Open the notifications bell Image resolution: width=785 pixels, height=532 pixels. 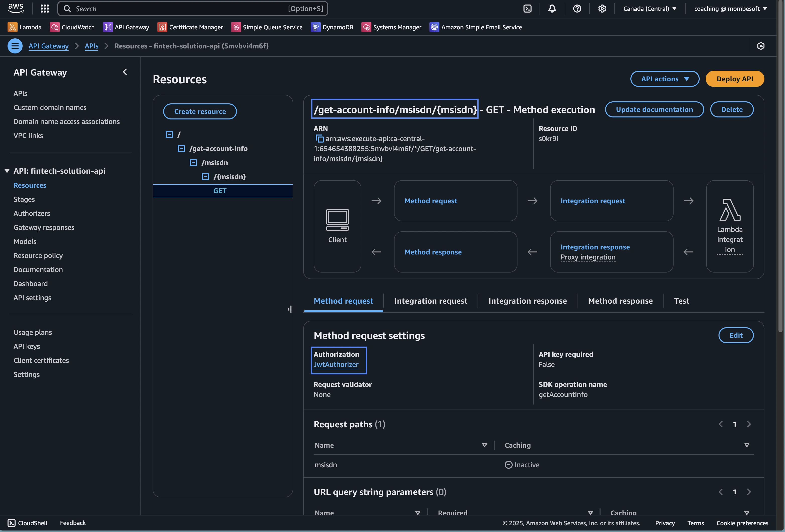coord(552,9)
